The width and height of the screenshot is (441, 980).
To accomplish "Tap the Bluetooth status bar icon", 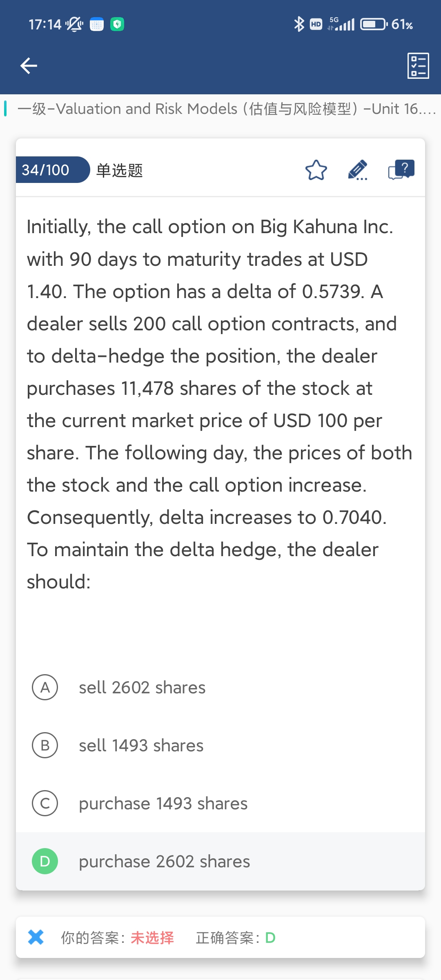I will pos(299,24).
